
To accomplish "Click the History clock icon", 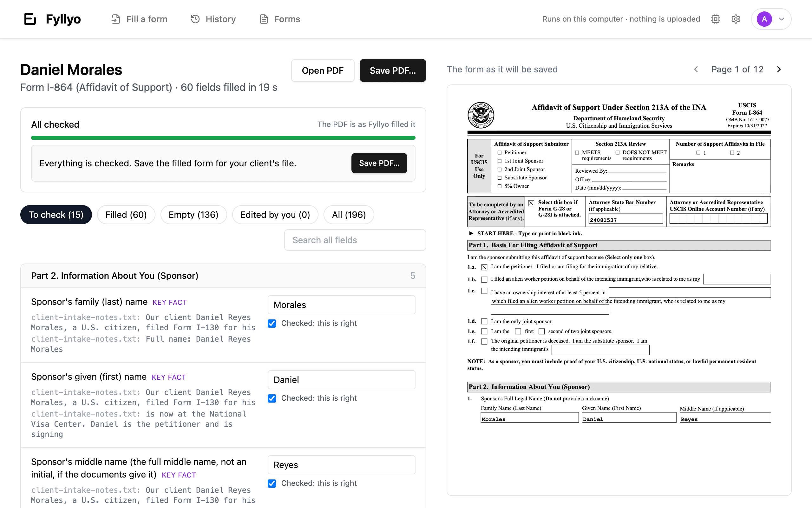I will coord(195,19).
